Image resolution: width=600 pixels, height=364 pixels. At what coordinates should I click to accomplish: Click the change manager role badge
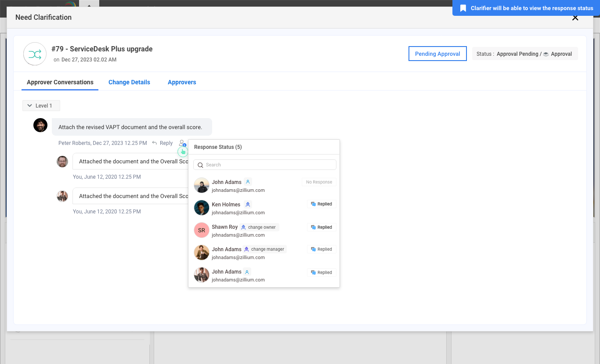pos(264,249)
